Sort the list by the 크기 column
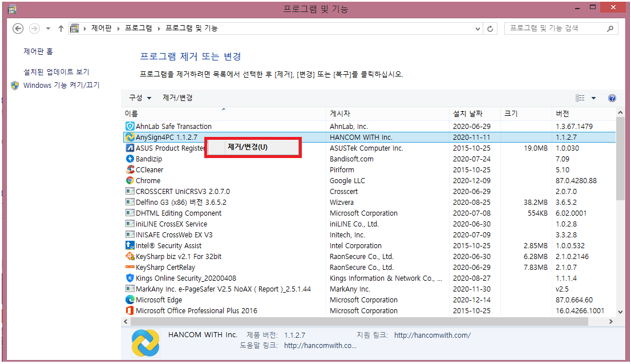Screen dimensions: 631x364 (526, 114)
